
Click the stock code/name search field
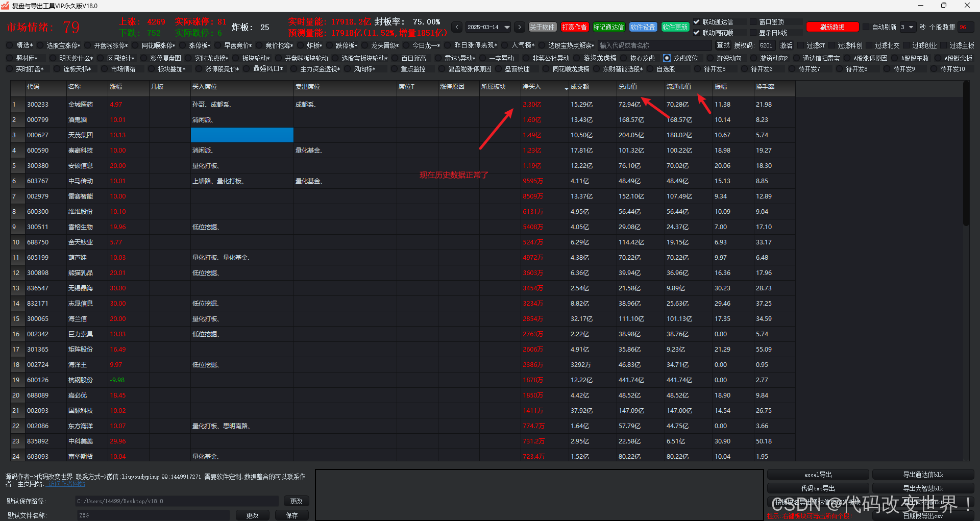click(655, 45)
